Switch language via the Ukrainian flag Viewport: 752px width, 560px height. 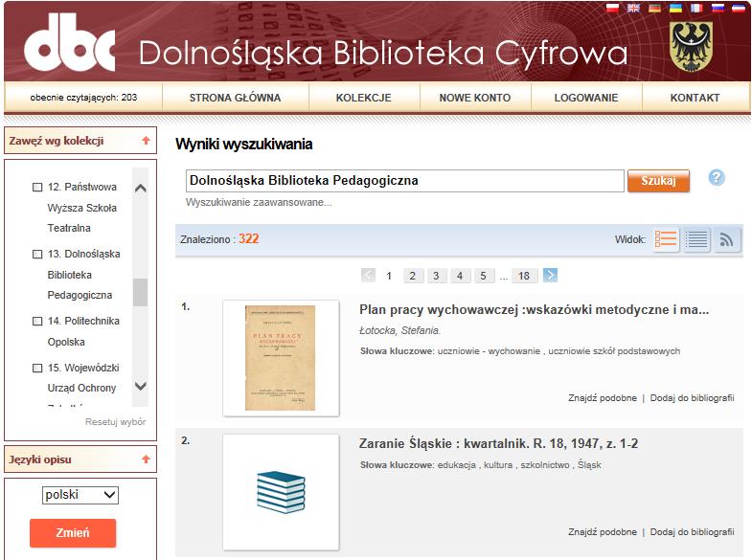tap(675, 8)
